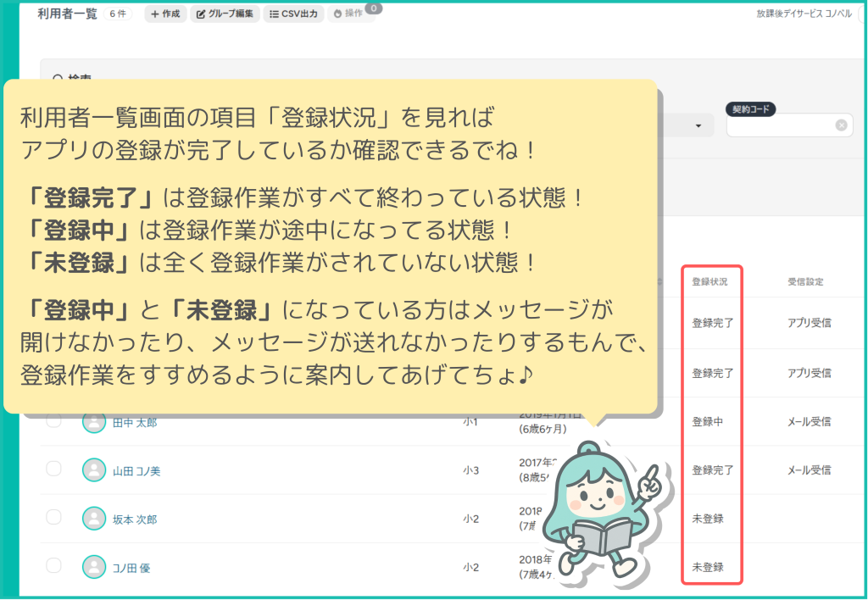Click the avatar icon of 田中 太郎
This screenshot has width=868, height=600.
click(x=94, y=422)
